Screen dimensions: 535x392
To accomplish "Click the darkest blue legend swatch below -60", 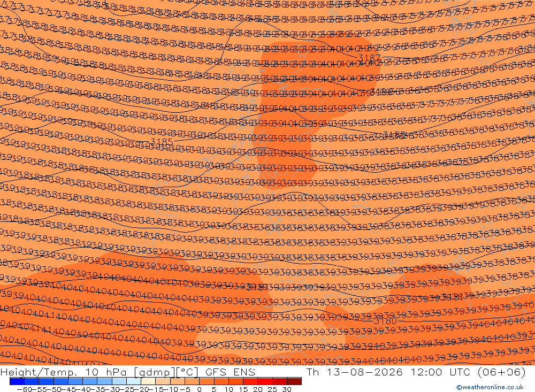I will 17,381.
